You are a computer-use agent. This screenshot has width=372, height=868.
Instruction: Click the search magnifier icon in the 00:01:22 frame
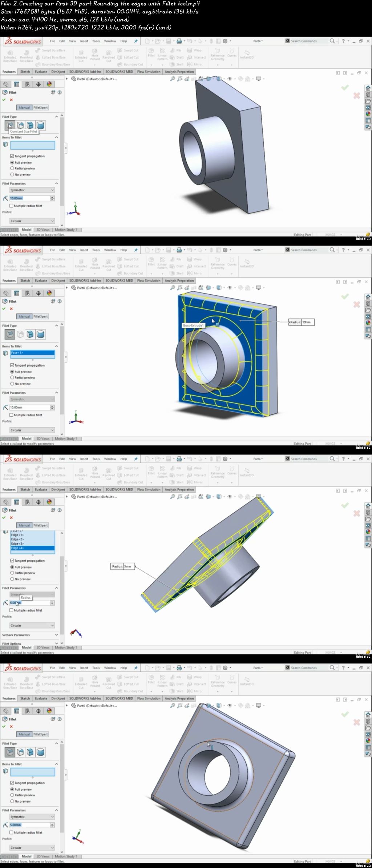[332, 668]
